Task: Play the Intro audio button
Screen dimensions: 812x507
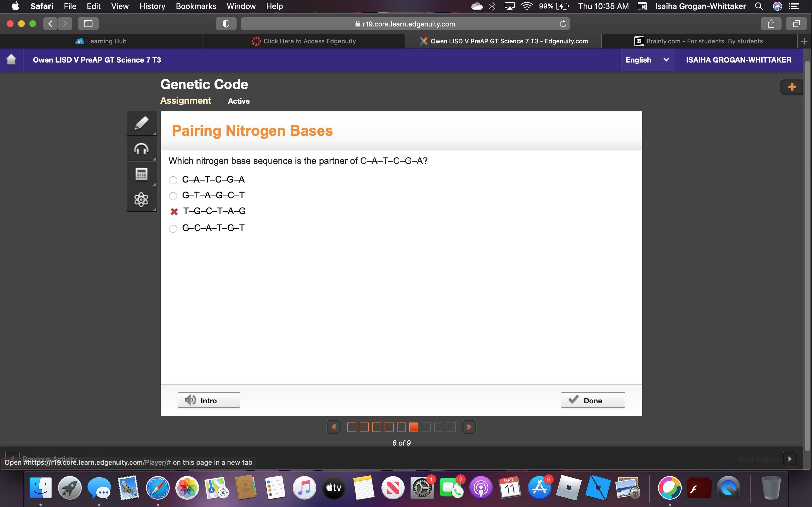Action: pyautogui.click(x=209, y=400)
